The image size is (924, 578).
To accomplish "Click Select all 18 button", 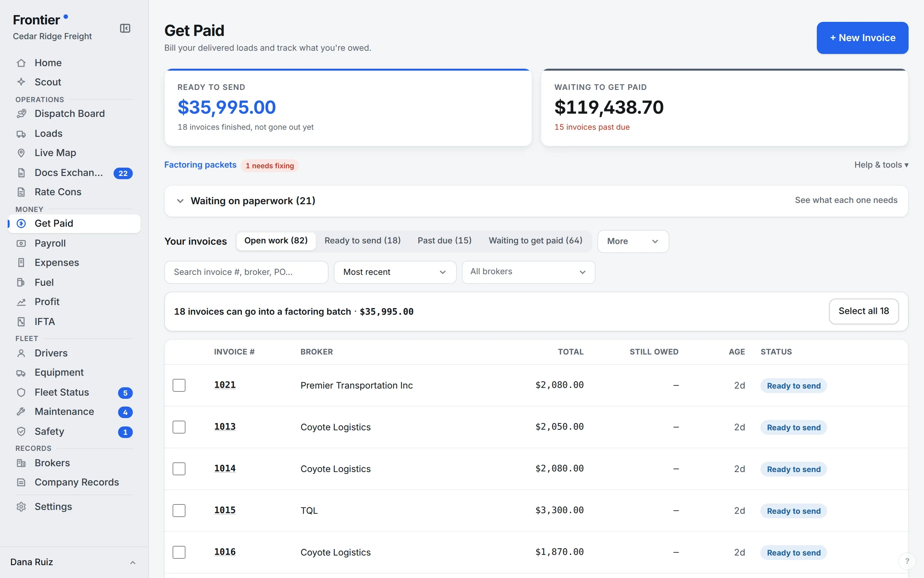I will coord(864,311).
